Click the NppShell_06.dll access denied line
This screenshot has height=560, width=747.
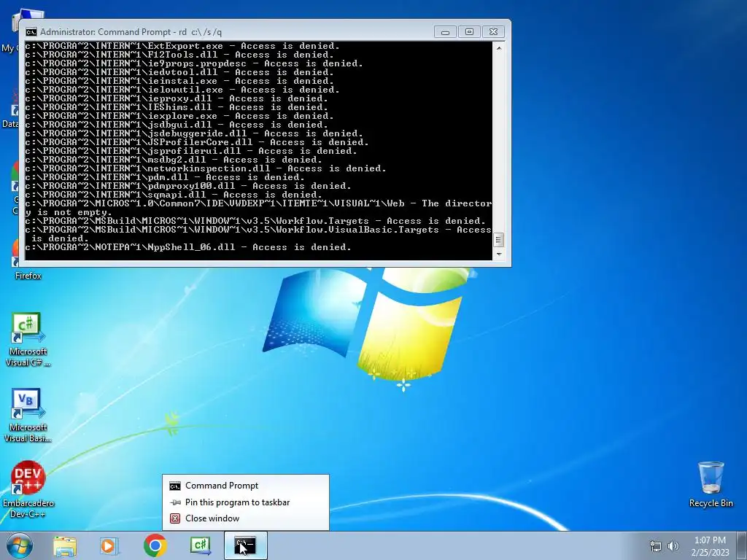[x=188, y=247]
